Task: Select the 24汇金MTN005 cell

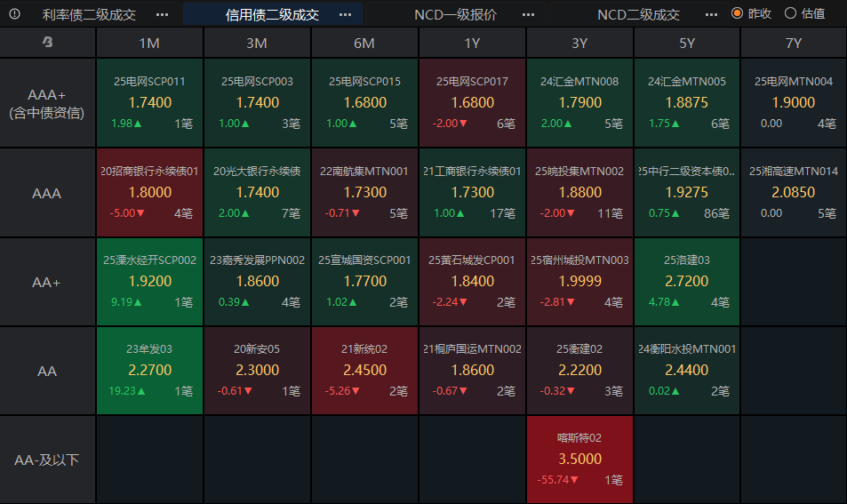Action: (x=686, y=102)
